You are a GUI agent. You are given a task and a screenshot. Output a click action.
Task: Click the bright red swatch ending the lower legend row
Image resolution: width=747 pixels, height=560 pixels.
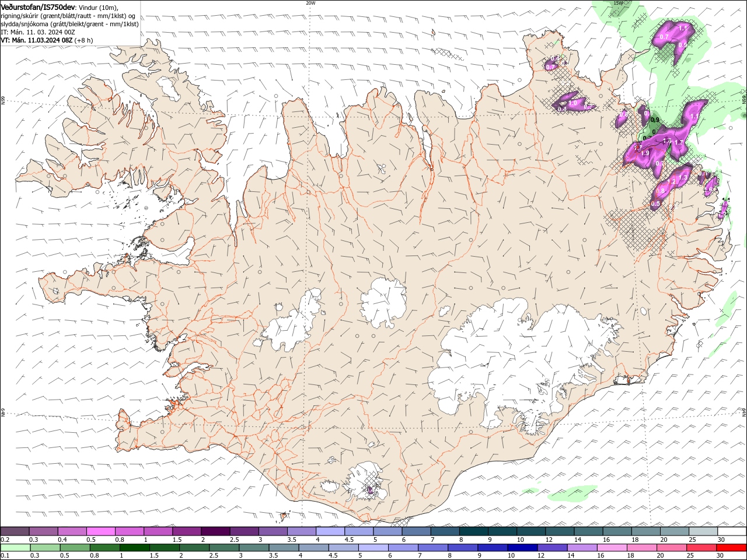click(x=731, y=548)
